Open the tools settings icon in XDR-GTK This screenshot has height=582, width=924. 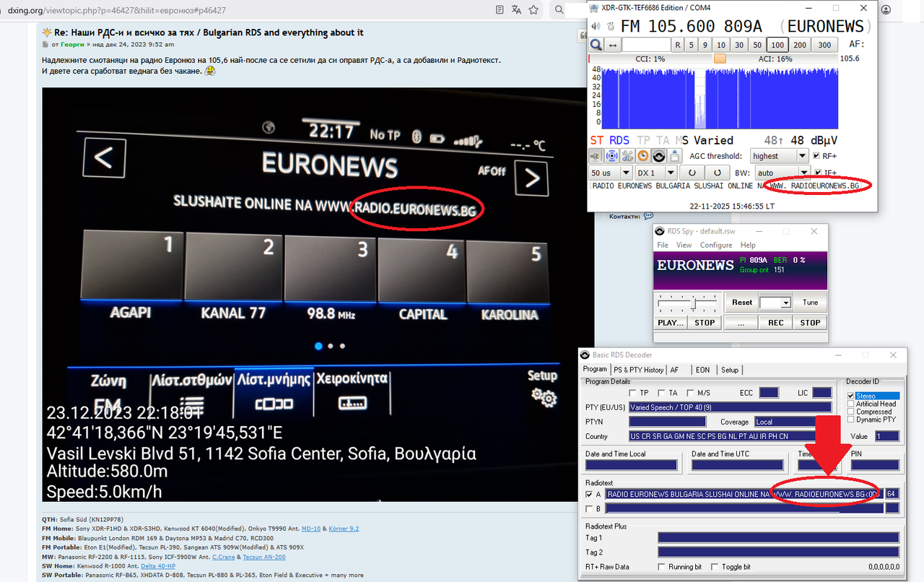[627, 155]
